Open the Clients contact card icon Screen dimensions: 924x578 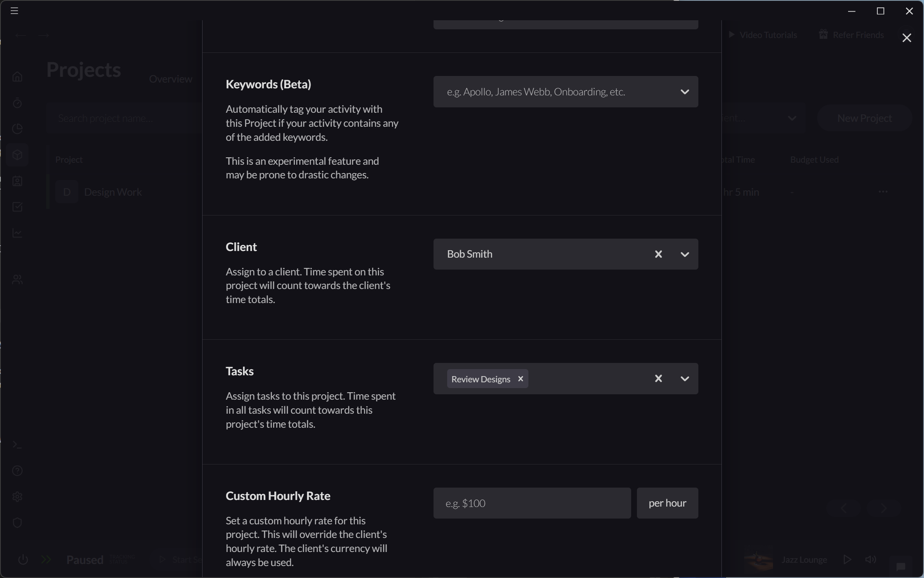pos(17,181)
